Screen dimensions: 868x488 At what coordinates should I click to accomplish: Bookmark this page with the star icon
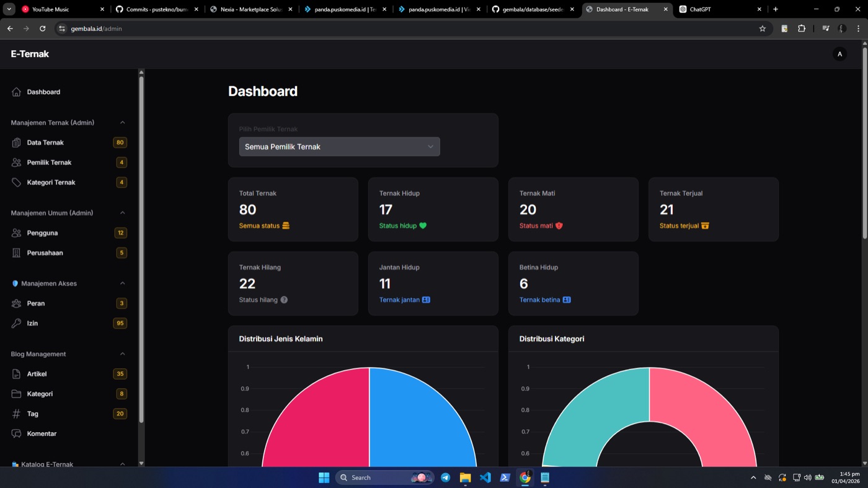[x=763, y=29]
